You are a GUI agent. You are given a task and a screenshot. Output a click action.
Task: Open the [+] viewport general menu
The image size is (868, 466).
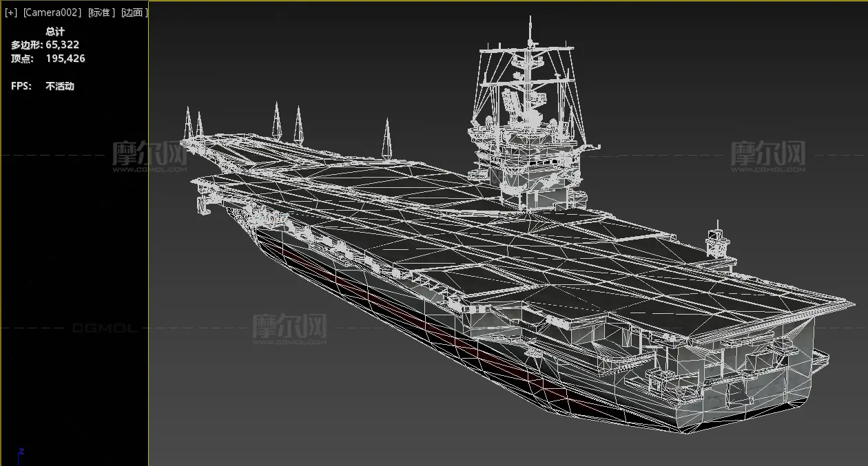[11, 12]
